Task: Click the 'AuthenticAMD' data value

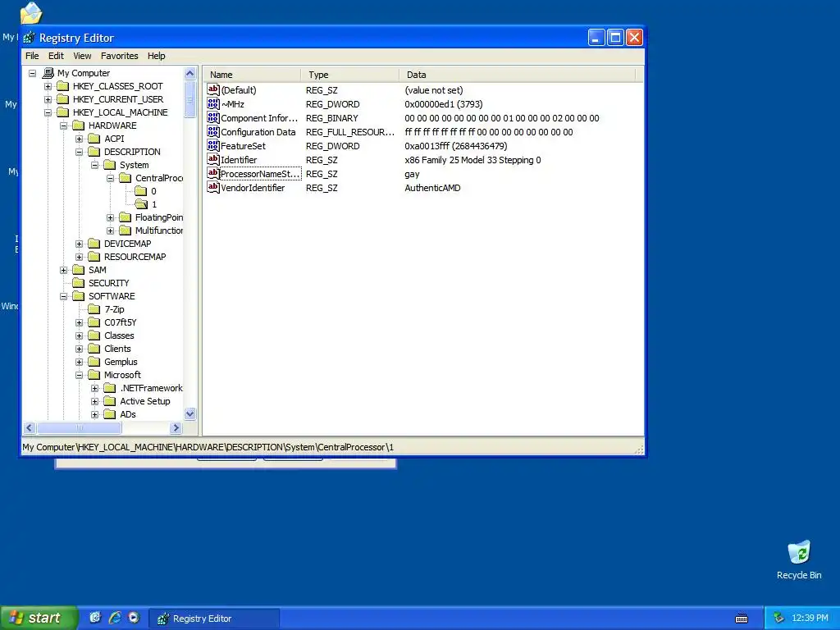Action: coord(432,188)
